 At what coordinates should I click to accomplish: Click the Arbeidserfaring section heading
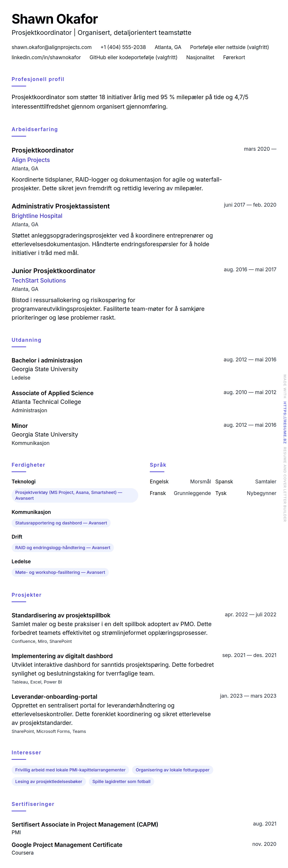click(x=35, y=129)
